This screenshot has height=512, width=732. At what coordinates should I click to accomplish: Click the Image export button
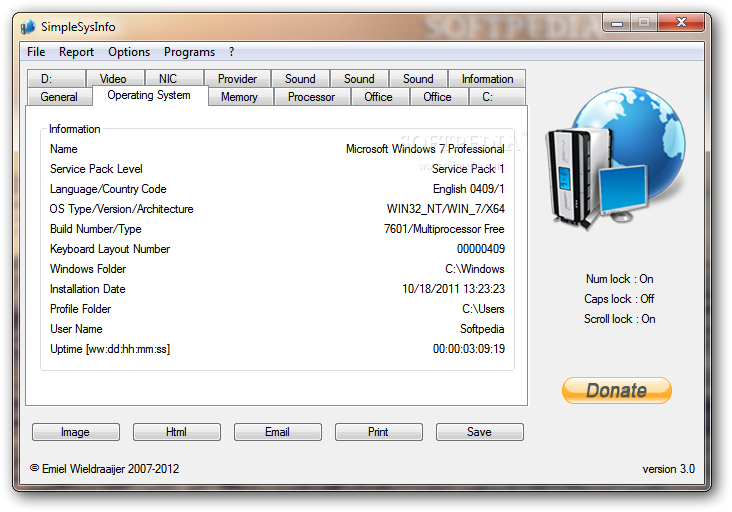pos(76,432)
